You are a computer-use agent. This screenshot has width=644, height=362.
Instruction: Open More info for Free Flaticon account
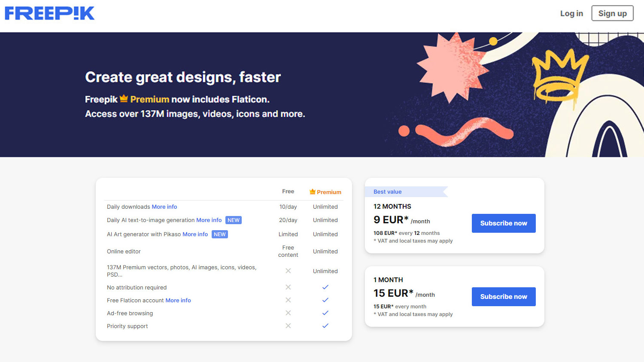pyautogui.click(x=178, y=300)
